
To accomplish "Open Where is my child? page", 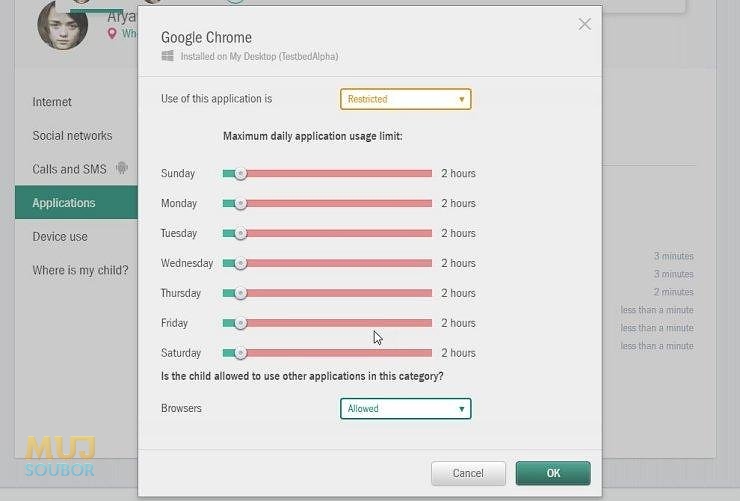I will pyautogui.click(x=80, y=270).
